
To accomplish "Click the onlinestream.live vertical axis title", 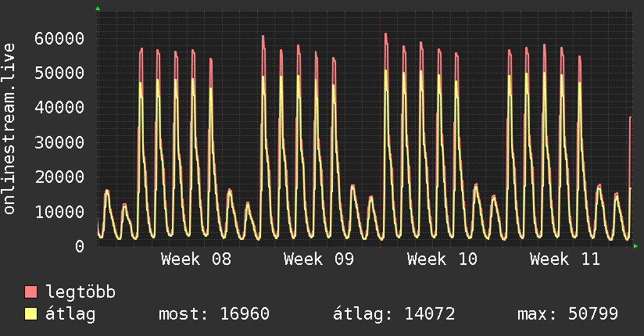I will 9,129.
